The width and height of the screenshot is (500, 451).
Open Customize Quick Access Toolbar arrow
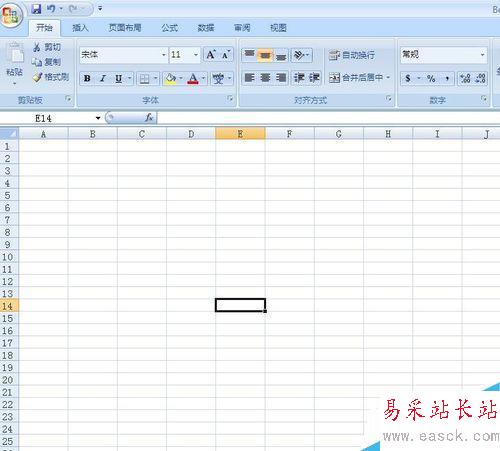tap(100, 9)
